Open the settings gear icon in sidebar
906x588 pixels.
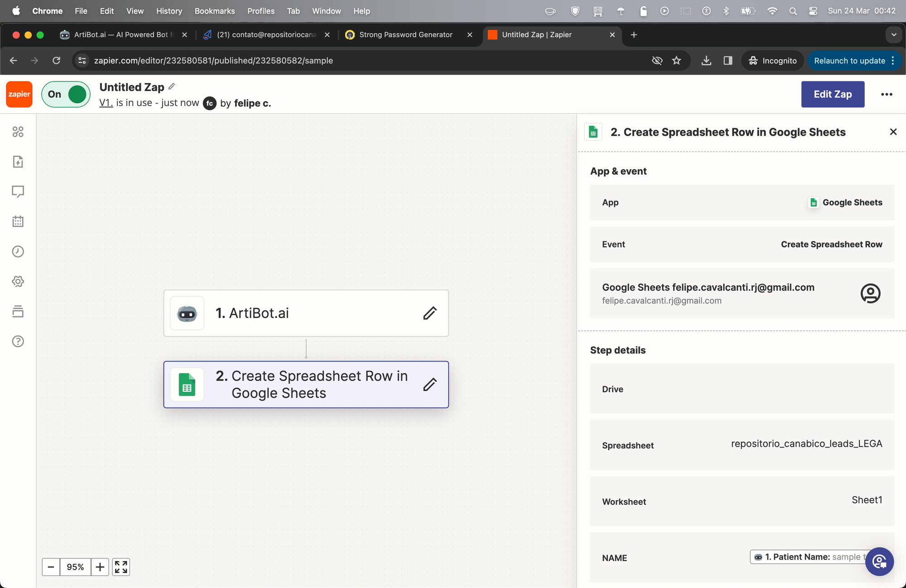(18, 281)
